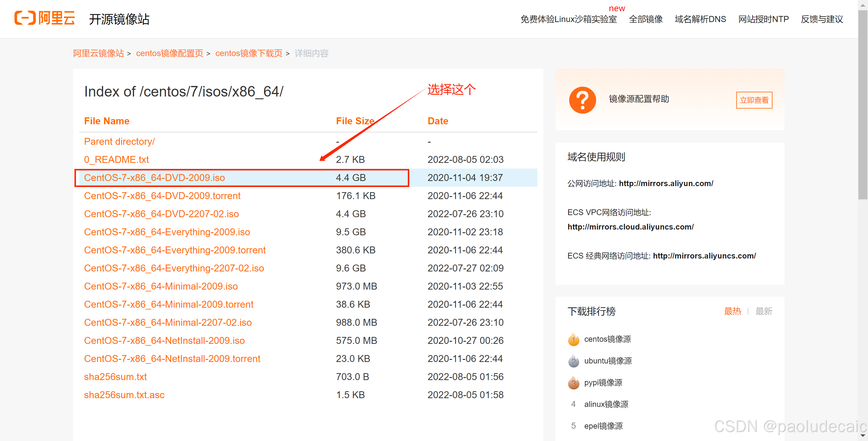This screenshot has width=868, height=441.
Task: Open 免费体验Linux沙箱实验室 navigation link
Action: point(568,19)
